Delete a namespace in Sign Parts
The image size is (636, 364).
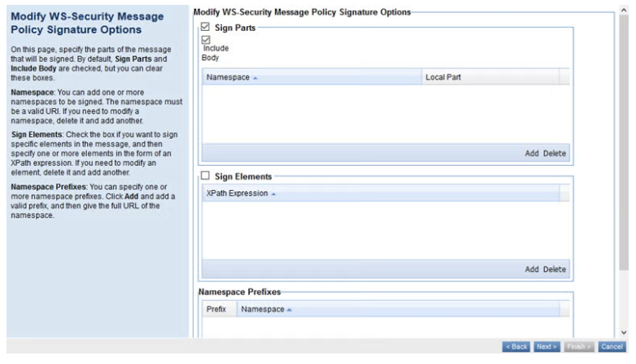[555, 154]
